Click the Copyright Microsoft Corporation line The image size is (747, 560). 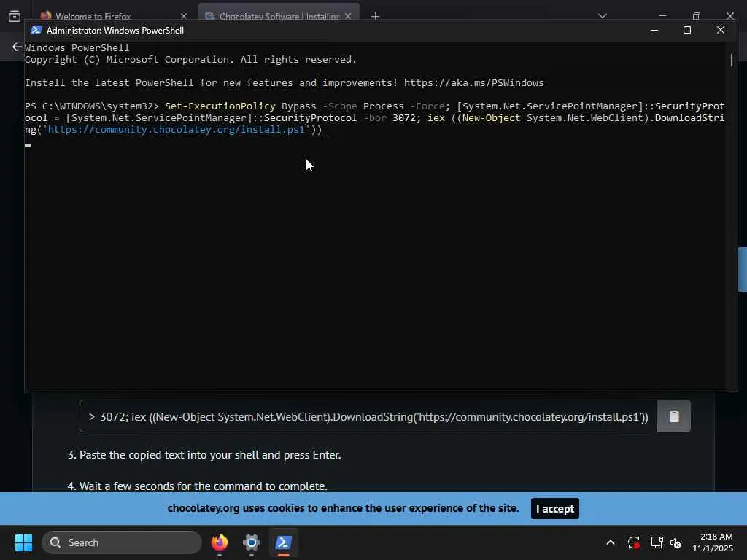190,60
